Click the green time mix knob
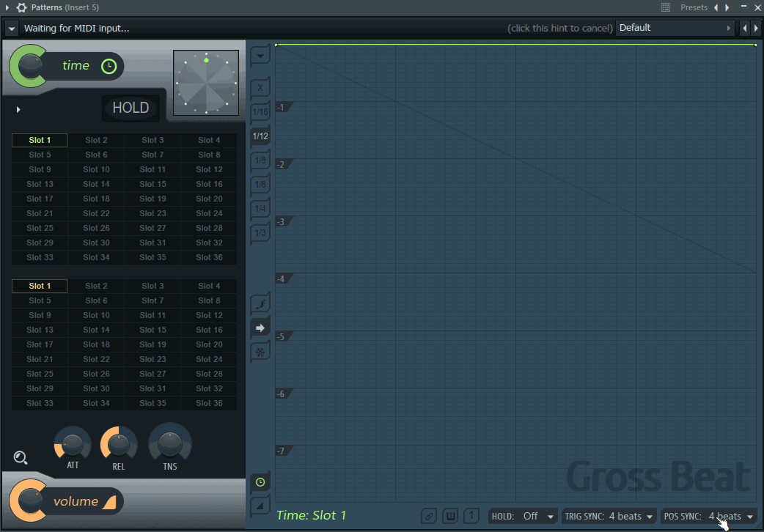 (30, 66)
